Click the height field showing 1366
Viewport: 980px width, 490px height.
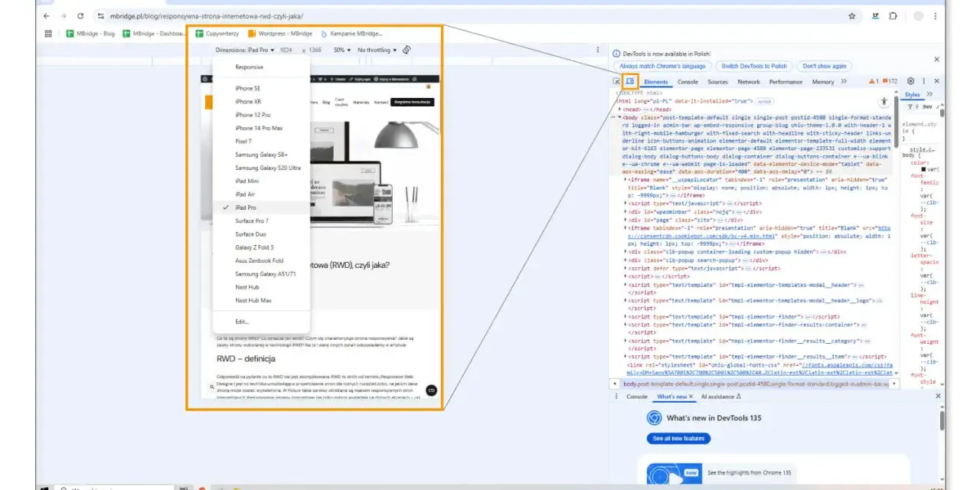pyautogui.click(x=315, y=50)
